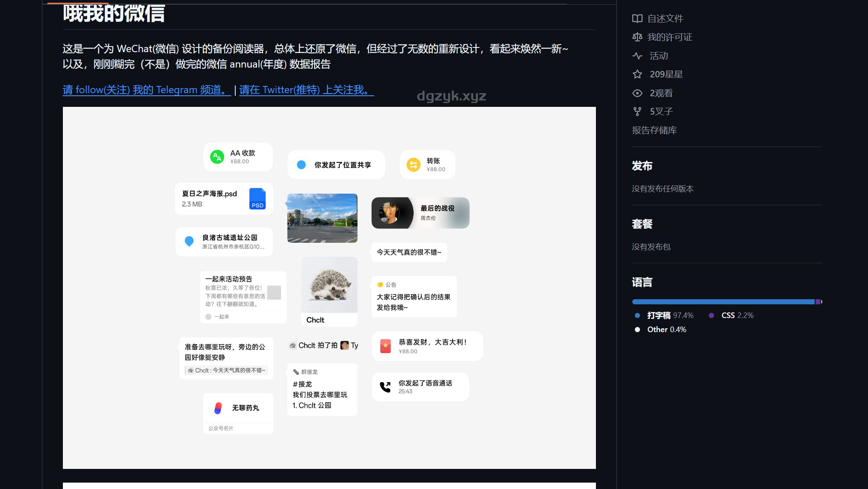Click the 今天天气真的很不错~ message bubble

click(x=409, y=252)
